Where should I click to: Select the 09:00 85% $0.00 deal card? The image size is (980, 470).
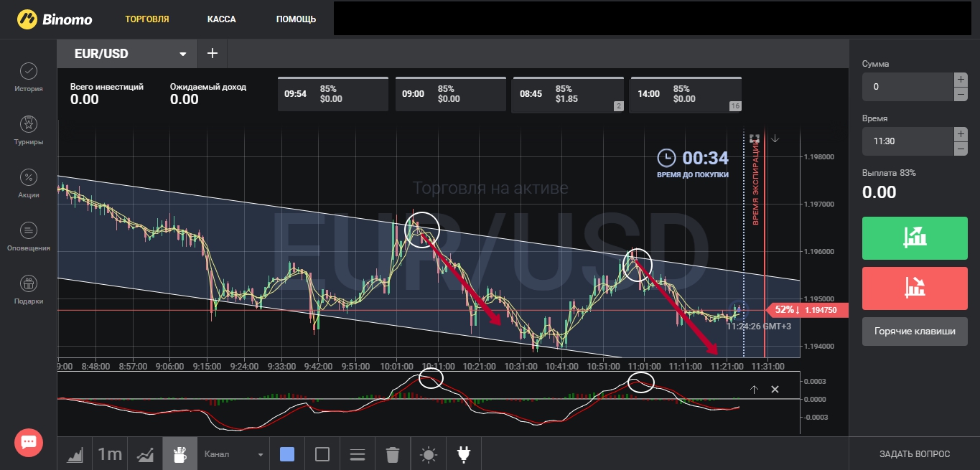click(451, 94)
